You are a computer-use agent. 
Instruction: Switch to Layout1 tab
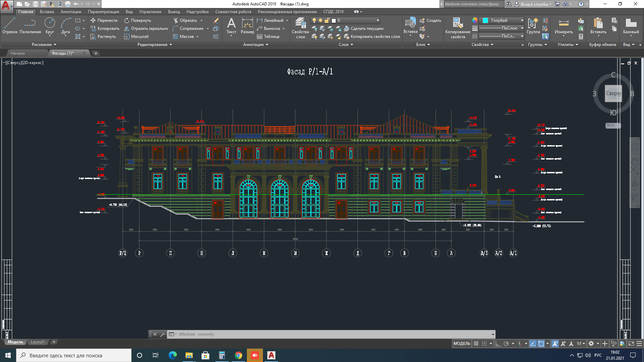pos(38,342)
